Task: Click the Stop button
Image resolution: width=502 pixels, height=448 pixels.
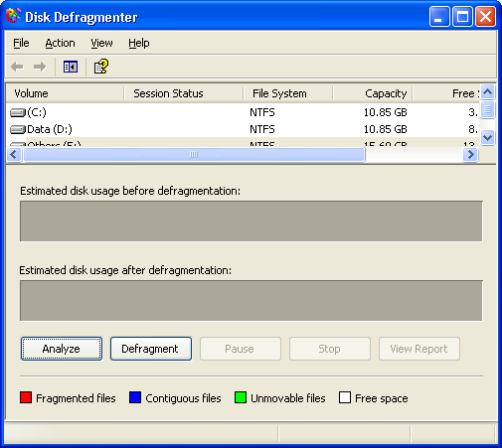Action: click(330, 349)
